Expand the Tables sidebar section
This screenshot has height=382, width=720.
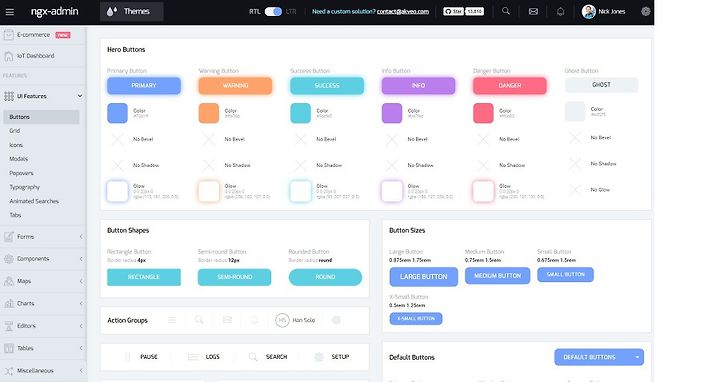81,348
